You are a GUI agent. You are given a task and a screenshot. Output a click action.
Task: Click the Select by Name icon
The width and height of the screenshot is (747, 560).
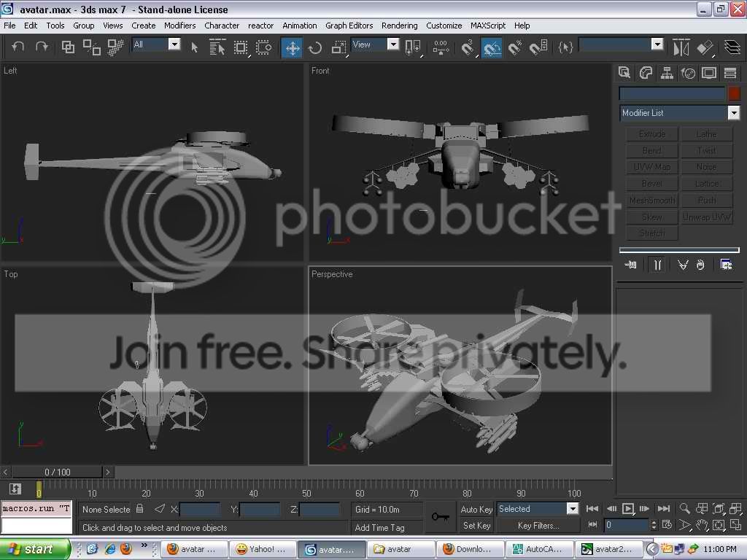pyautogui.click(x=217, y=47)
